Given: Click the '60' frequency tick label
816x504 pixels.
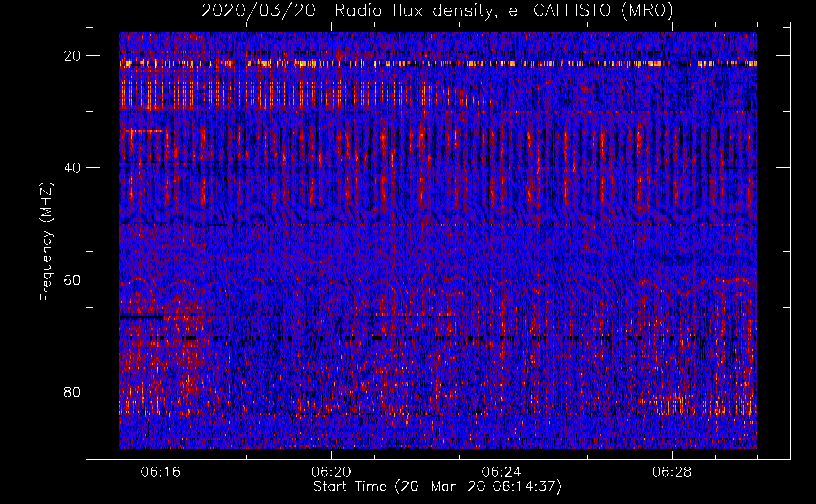Looking at the screenshot, I should pos(72,280).
